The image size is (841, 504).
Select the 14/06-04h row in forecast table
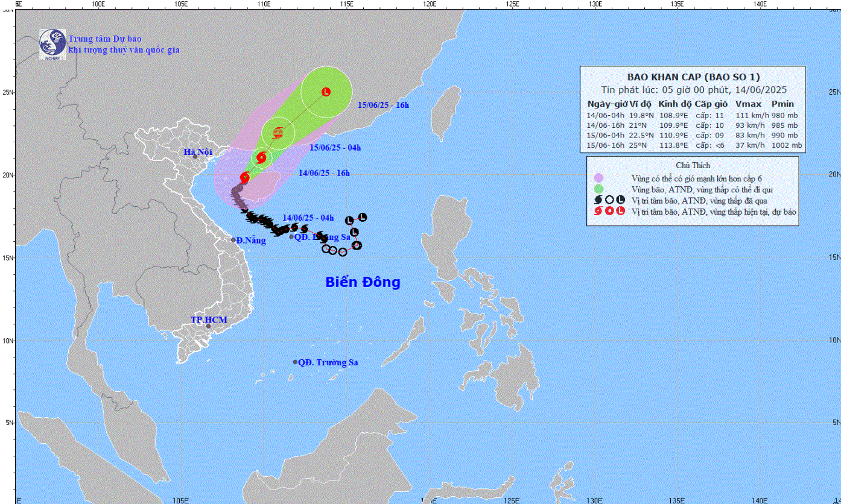(x=693, y=115)
